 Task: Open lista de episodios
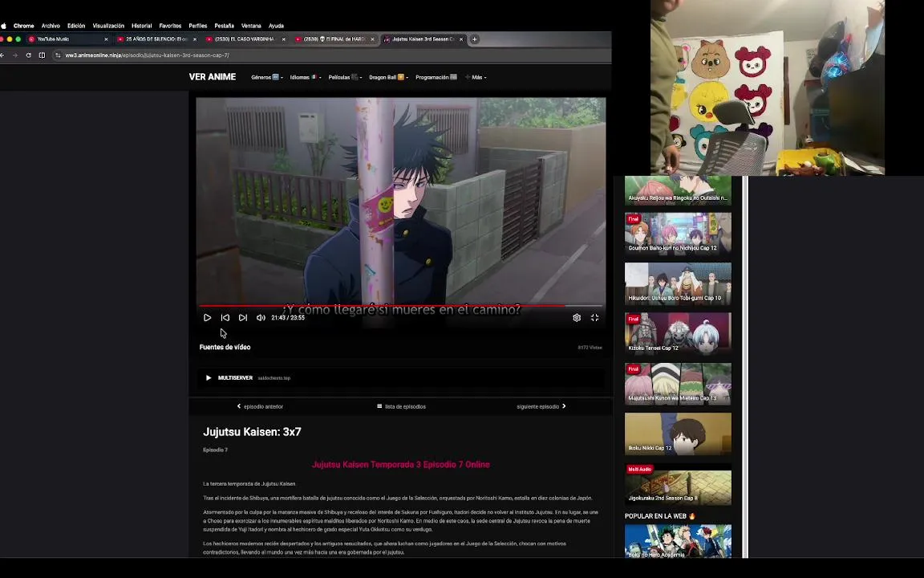pos(401,406)
